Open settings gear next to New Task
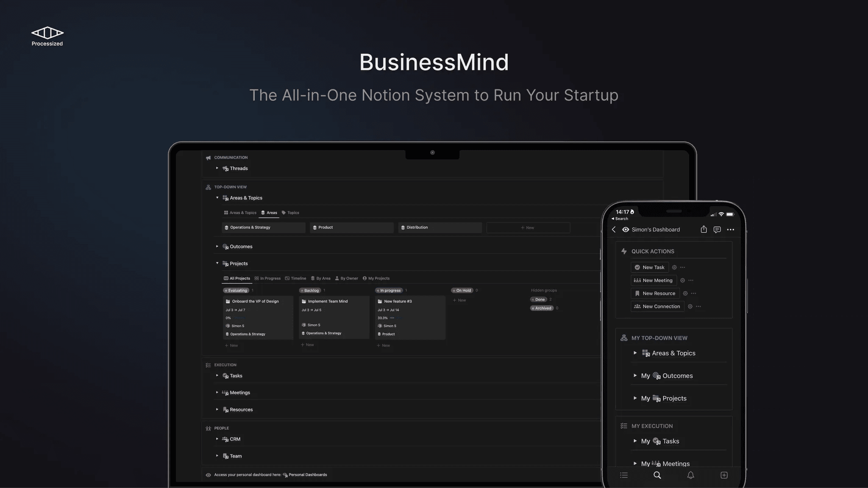868x488 pixels. 674,267
